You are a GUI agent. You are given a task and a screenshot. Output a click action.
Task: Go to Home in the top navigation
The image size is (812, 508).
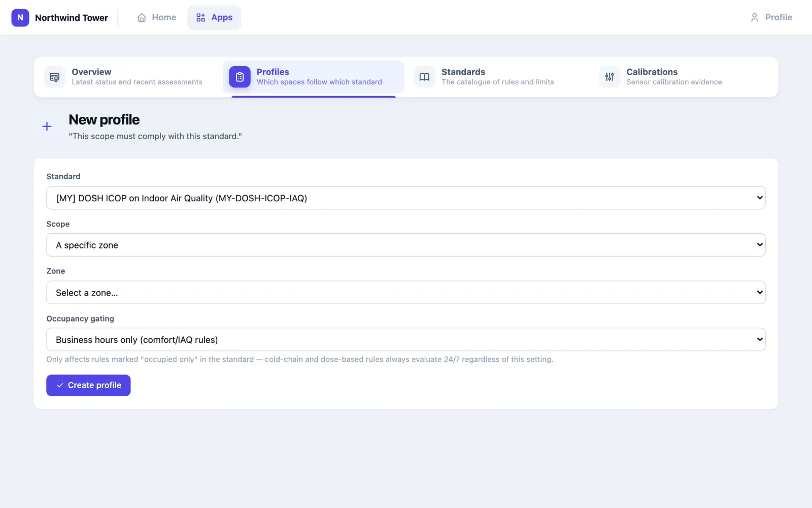pyautogui.click(x=157, y=17)
